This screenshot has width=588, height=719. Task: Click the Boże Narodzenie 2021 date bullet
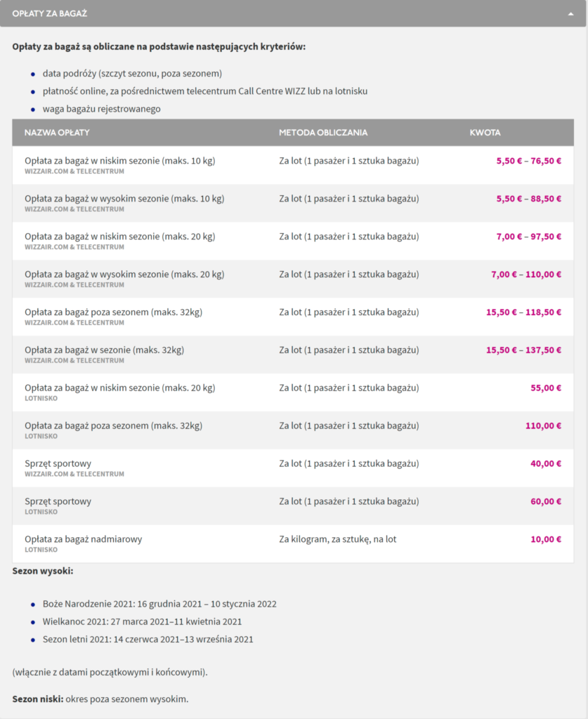159,604
